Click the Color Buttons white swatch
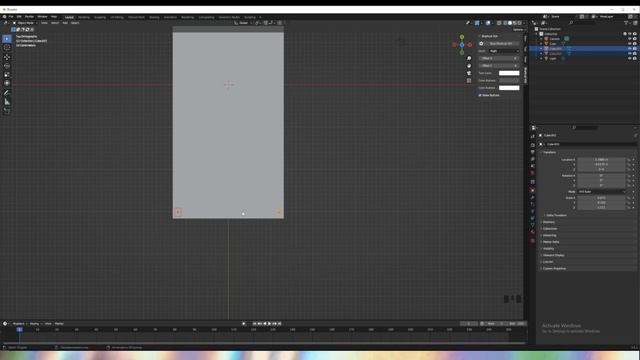640x360 pixels. (509, 88)
